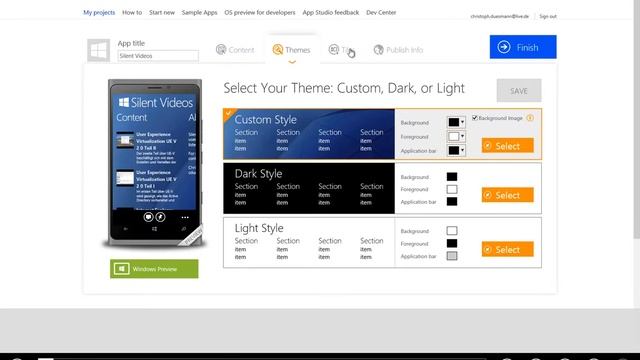Click Dark Style Background black swatch

tap(452, 177)
